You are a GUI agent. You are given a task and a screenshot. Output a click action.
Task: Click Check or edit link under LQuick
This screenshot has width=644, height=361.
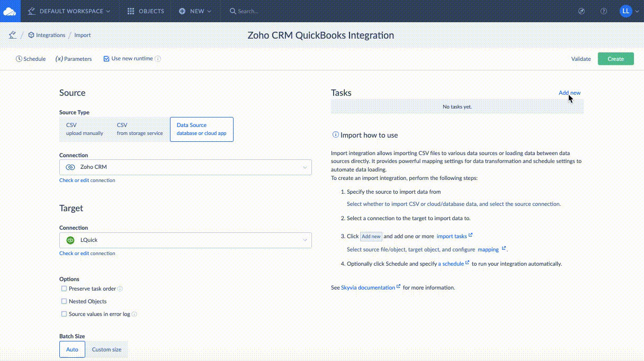[x=74, y=254]
